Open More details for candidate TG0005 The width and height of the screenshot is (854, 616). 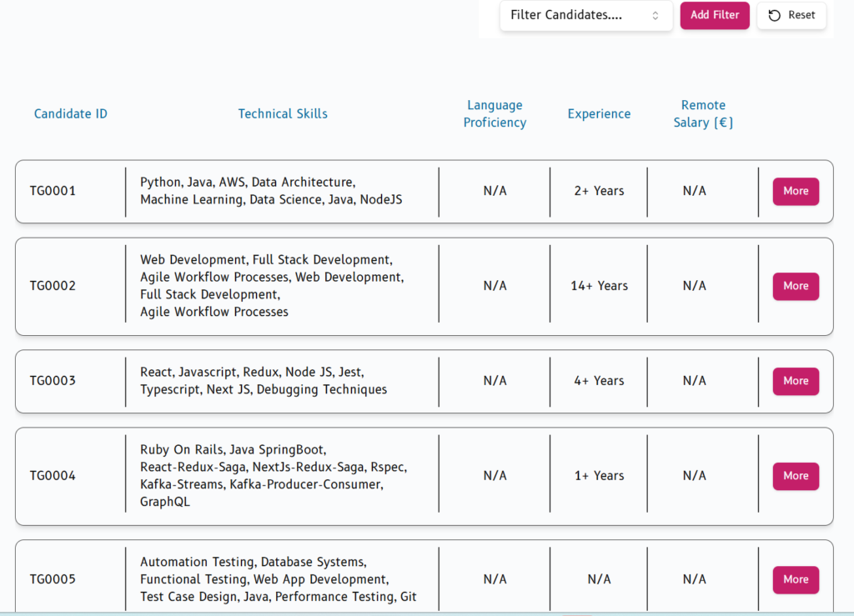coord(796,579)
